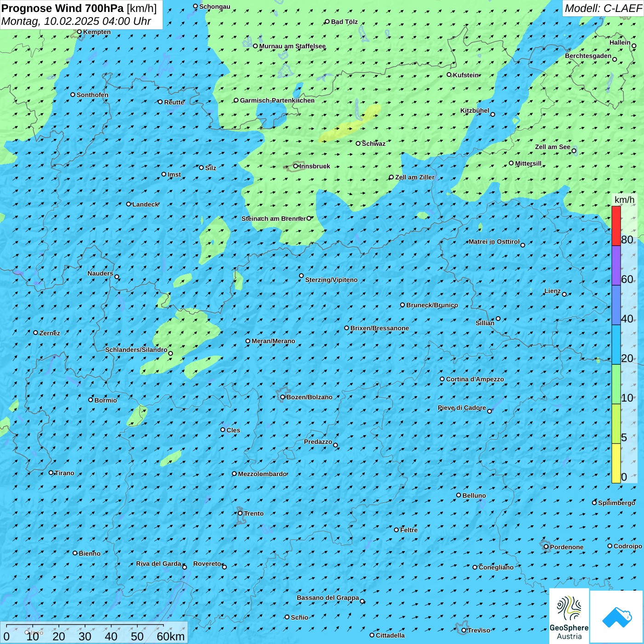Click the Bruneck/Brunico label
Viewport: 644px width, 644px height.
[x=432, y=305]
